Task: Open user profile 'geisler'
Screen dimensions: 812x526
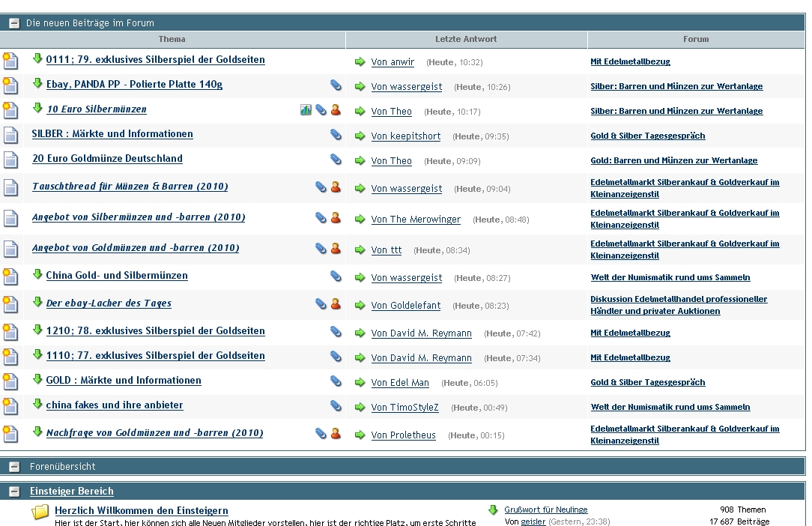Action: point(533,522)
